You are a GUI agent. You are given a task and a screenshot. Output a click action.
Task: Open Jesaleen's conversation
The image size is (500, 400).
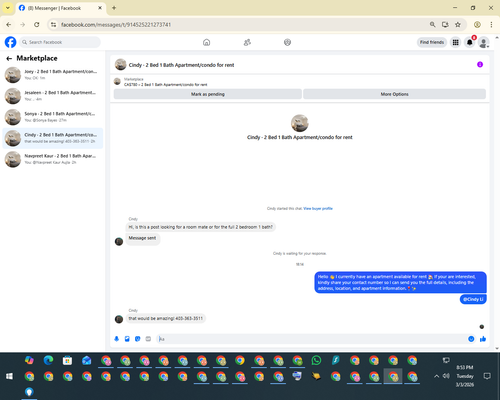click(x=53, y=96)
